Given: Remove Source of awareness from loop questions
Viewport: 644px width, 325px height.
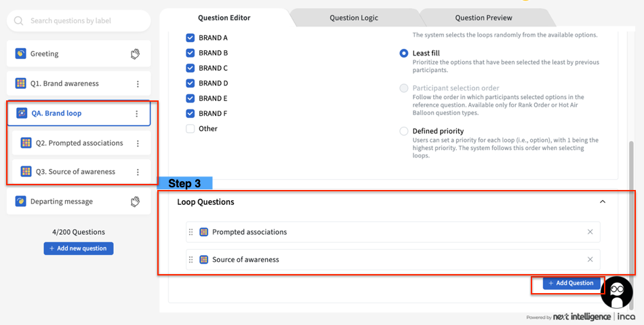Looking at the screenshot, I should [590, 259].
